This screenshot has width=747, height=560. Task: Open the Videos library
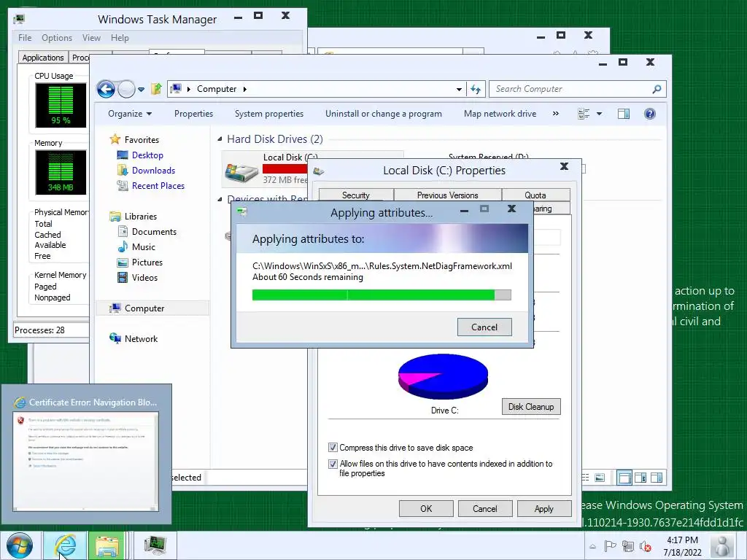[144, 278]
